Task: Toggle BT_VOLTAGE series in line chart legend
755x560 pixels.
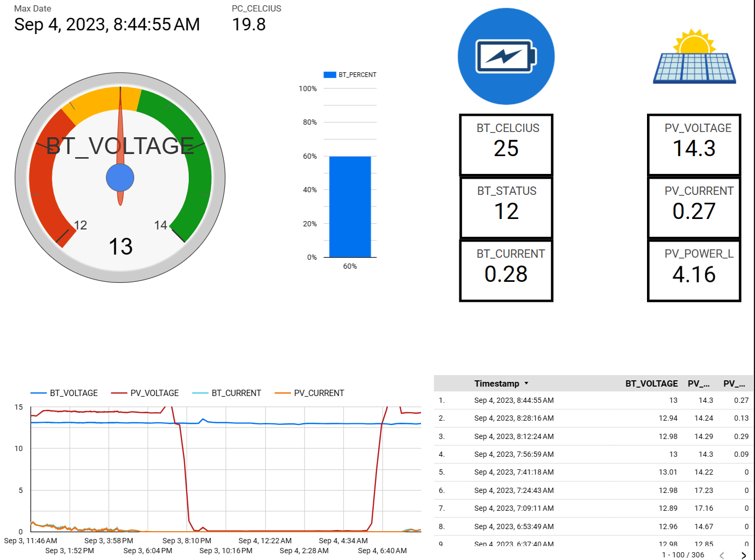Action: click(x=64, y=393)
